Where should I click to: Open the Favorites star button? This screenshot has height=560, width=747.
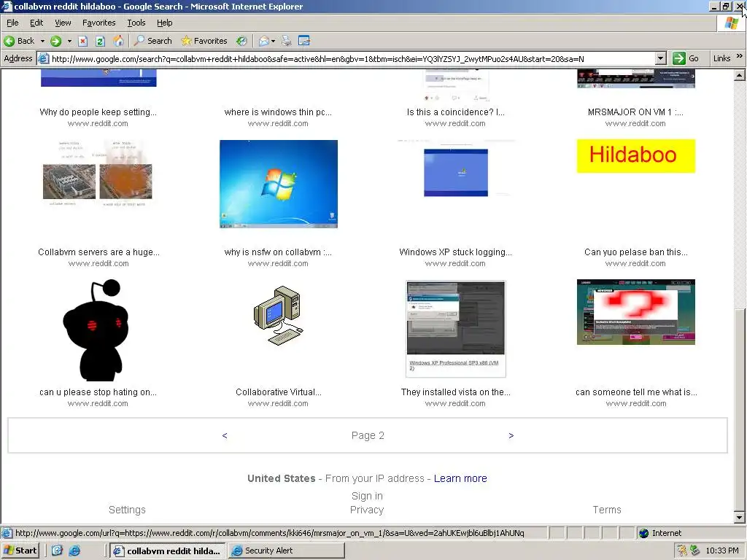click(204, 41)
